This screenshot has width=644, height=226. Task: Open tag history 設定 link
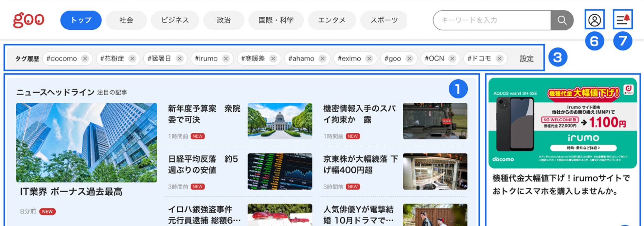click(x=526, y=59)
